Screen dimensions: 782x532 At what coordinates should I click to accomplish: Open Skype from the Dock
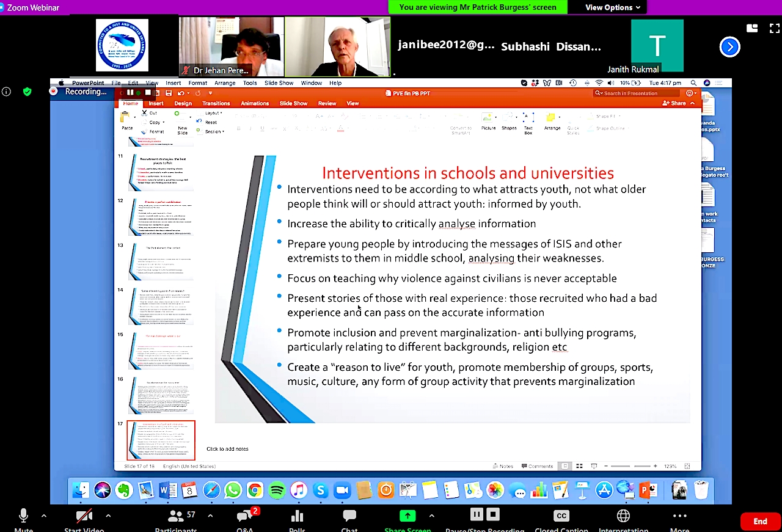[320, 490]
